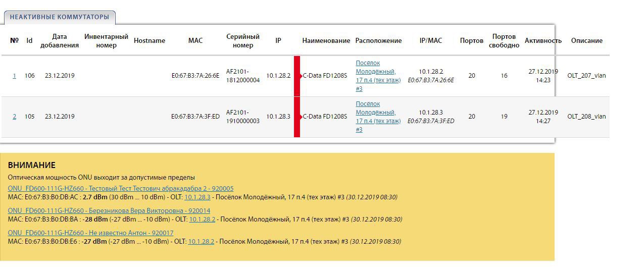The width and height of the screenshot is (644, 273).
Task: Click the Портов свободно column header
Action: pos(504,40)
